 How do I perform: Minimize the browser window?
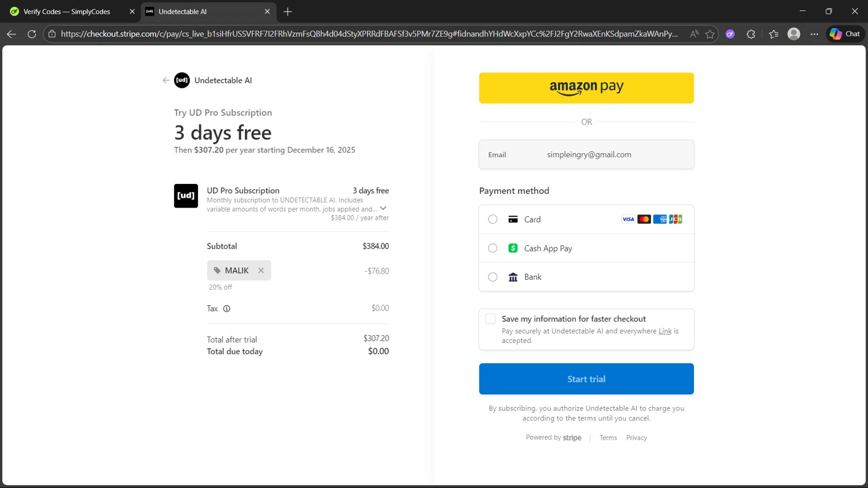click(x=803, y=11)
